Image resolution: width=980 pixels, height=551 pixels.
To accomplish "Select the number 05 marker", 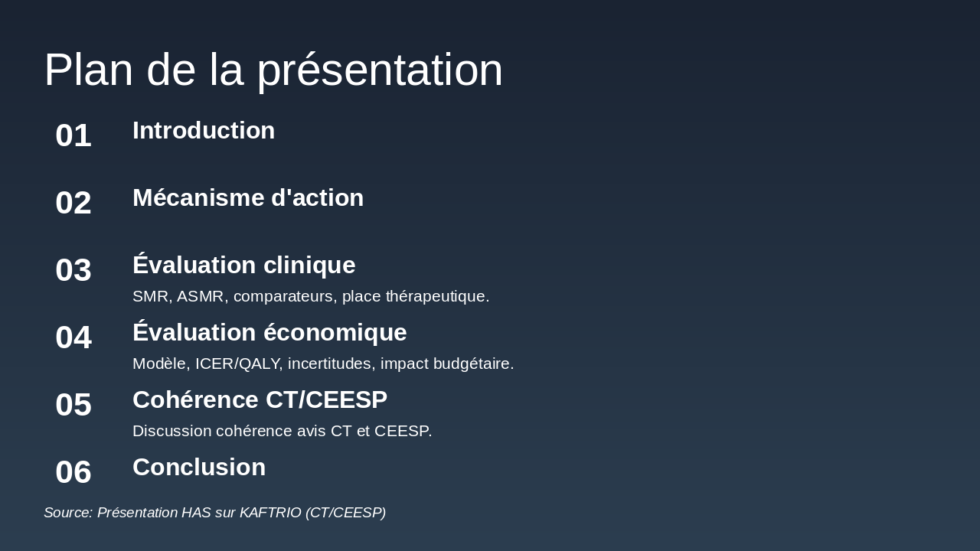I will point(73,405).
